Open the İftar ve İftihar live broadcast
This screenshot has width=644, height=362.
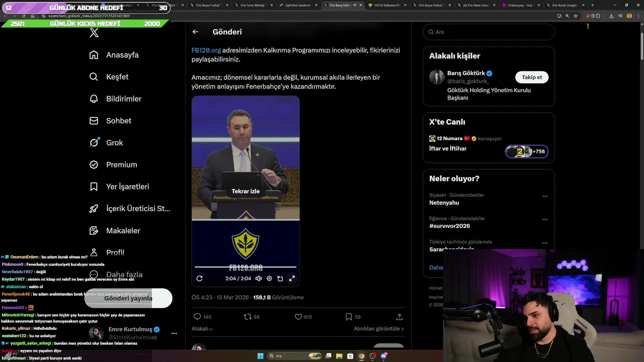click(x=448, y=149)
